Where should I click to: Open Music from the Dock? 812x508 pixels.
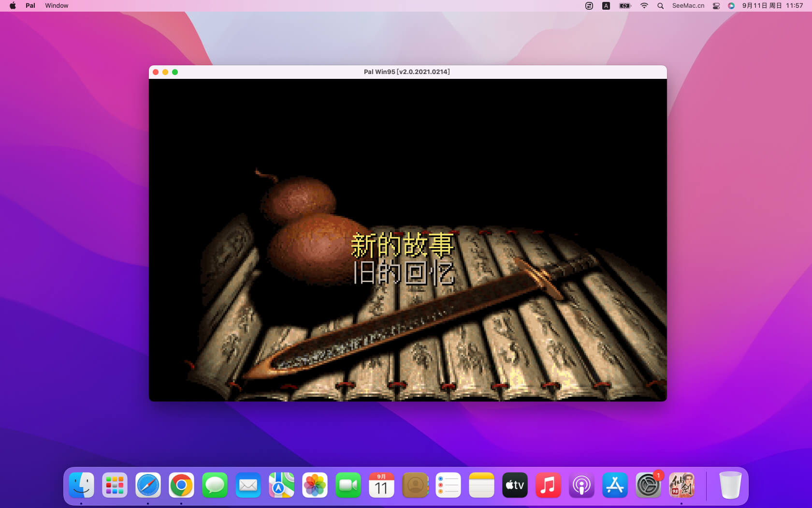[x=548, y=485]
